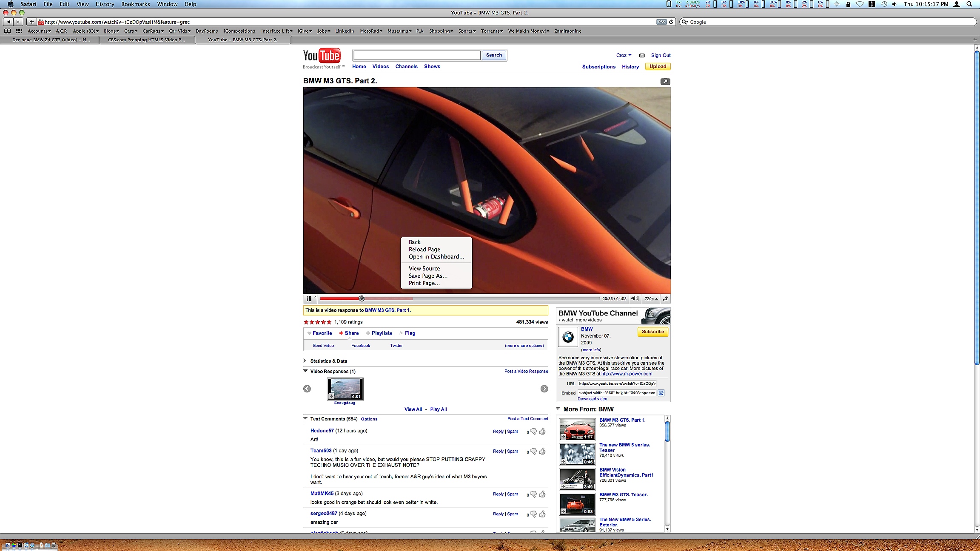Click the yellow Upload button
Viewport: 980px width, 551px height.
658,66
